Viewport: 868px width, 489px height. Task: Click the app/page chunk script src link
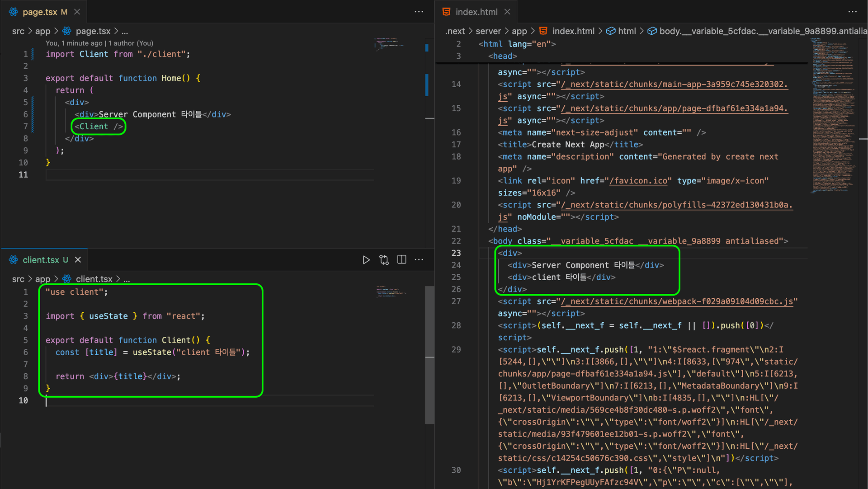tap(675, 108)
